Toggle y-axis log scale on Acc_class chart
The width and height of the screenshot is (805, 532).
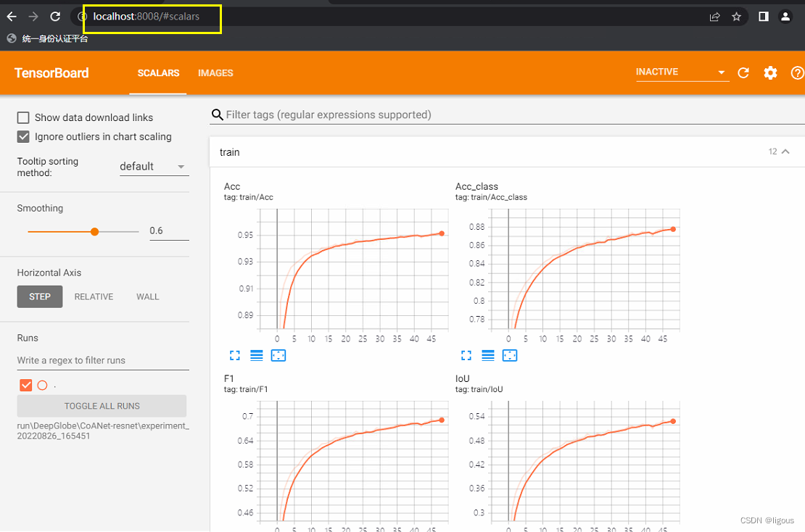click(488, 356)
